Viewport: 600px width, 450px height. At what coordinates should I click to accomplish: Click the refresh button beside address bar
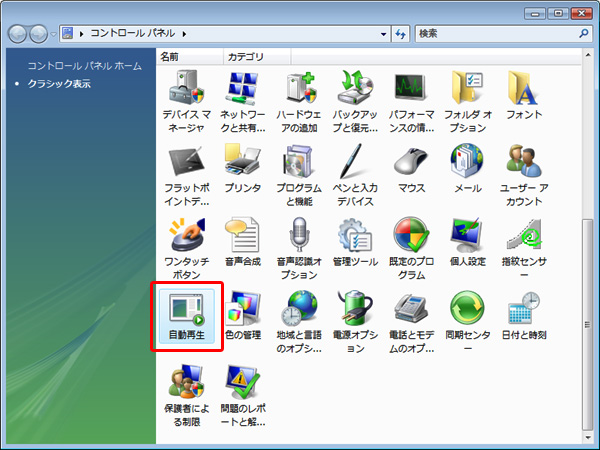click(x=401, y=34)
